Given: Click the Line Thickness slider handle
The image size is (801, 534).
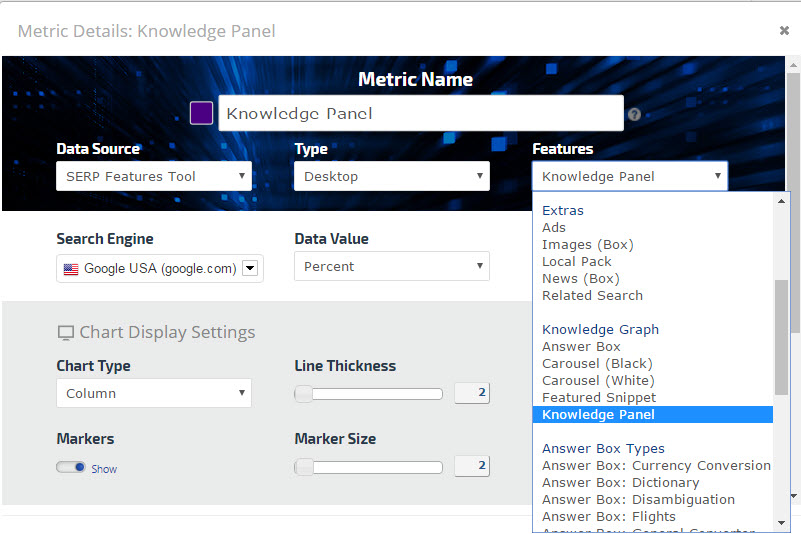Looking at the screenshot, I should point(304,394).
